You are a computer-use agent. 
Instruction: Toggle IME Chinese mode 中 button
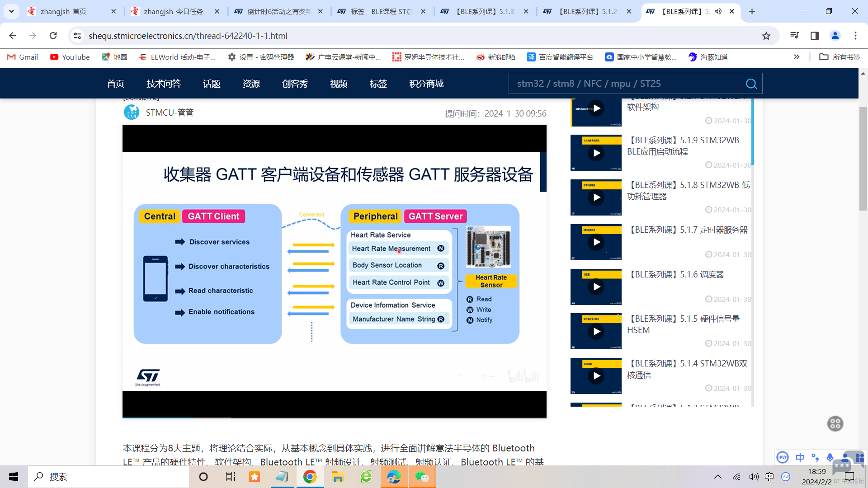pos(800,457)
